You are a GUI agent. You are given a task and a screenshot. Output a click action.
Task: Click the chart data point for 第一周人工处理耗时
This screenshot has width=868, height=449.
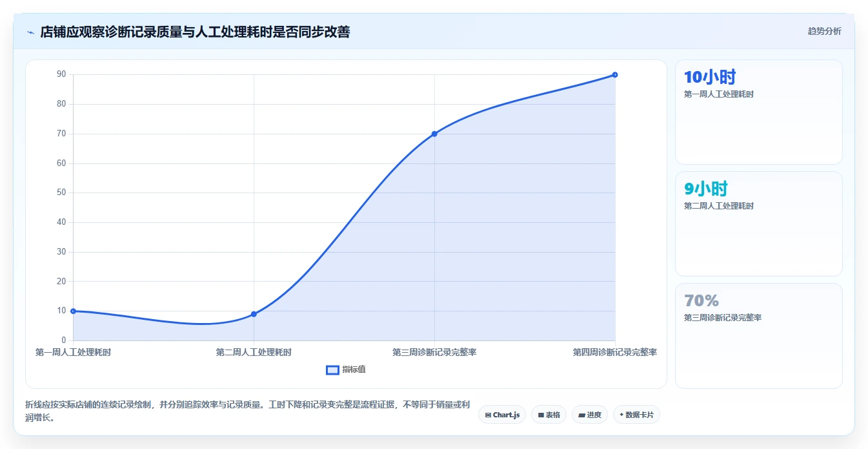point(73,311)
